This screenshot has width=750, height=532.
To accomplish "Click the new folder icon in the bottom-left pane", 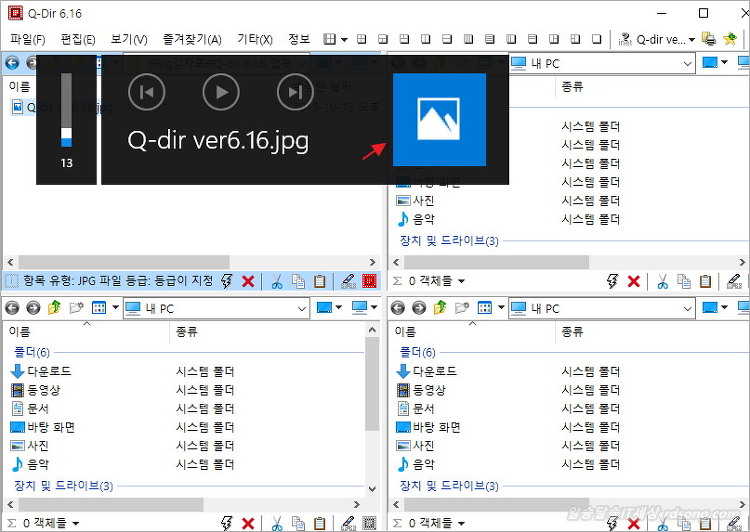I will pyautogui.click(x=77, y=308).
